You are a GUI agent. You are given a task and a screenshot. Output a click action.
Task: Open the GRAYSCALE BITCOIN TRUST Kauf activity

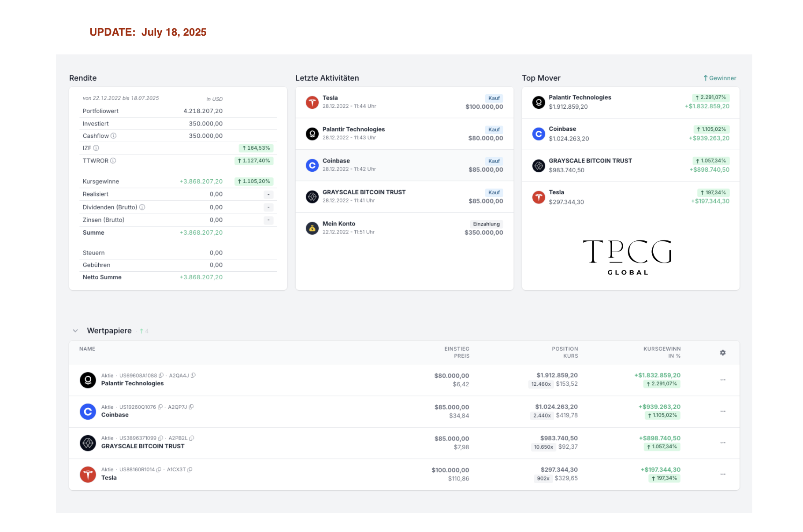[x=405, y=196]
